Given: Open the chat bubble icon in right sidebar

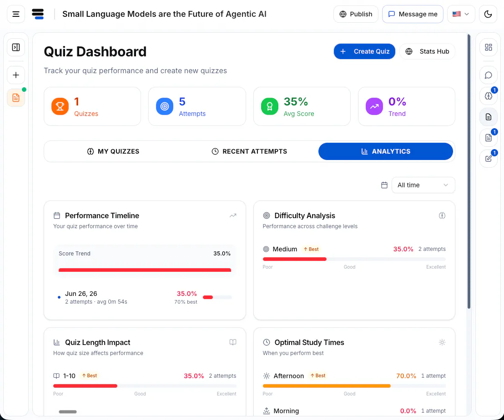Looking at the screenshot, I should 488,75.
